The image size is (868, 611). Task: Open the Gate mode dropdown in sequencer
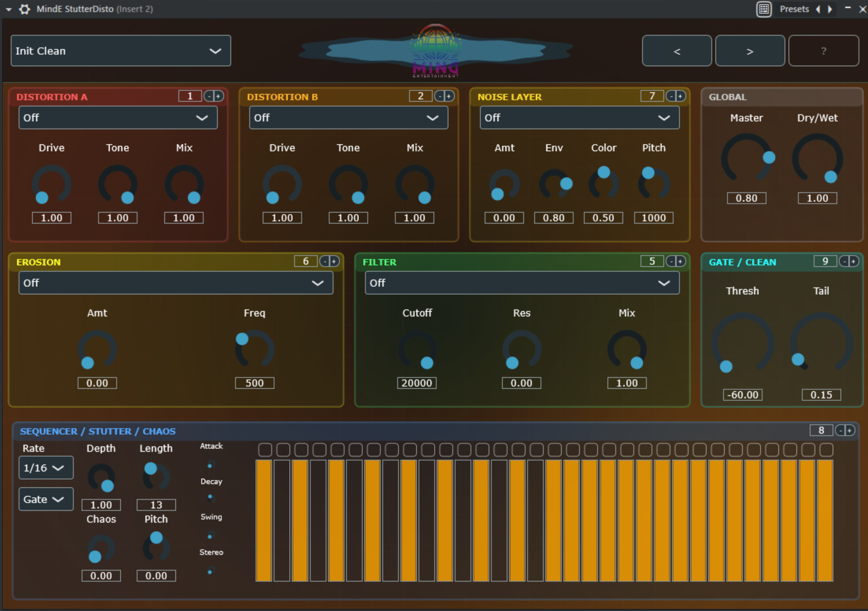[x=46, y=499]
